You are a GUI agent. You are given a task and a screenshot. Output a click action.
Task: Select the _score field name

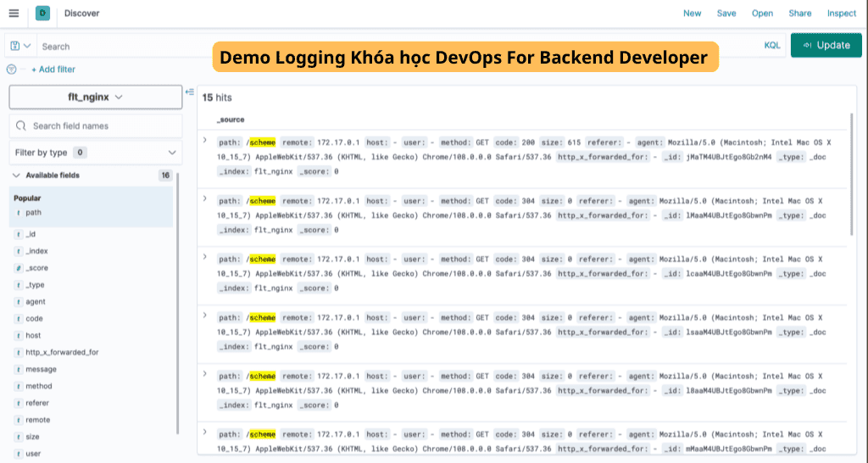[36, 268]
